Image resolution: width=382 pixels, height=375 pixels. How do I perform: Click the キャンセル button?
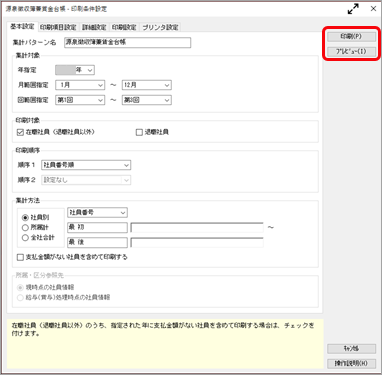(x=351, y=349)
